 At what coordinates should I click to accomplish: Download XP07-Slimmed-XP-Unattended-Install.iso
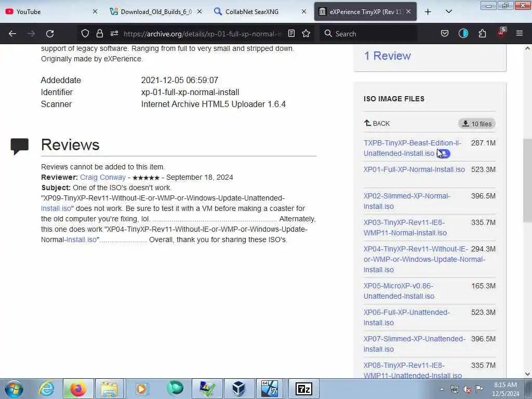point(414,344)
